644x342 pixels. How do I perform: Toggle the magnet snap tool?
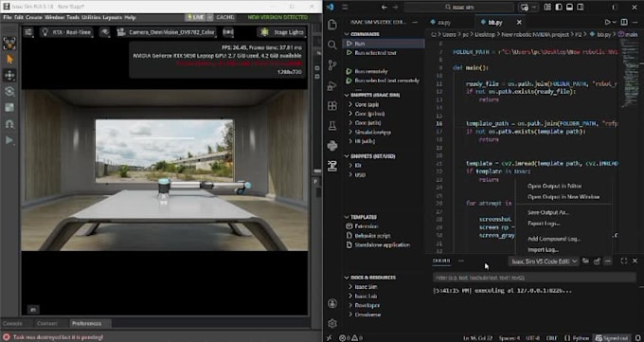click(x=9, y=124)
